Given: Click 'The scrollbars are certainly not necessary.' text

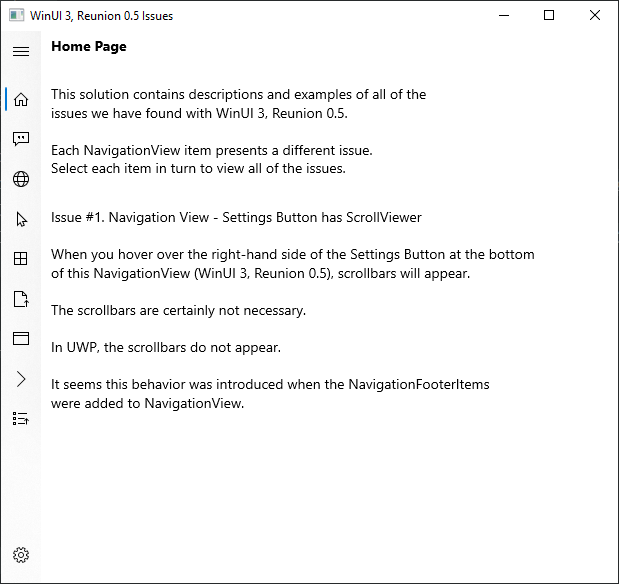Looking at the screenshot, I should pos(178,311).
